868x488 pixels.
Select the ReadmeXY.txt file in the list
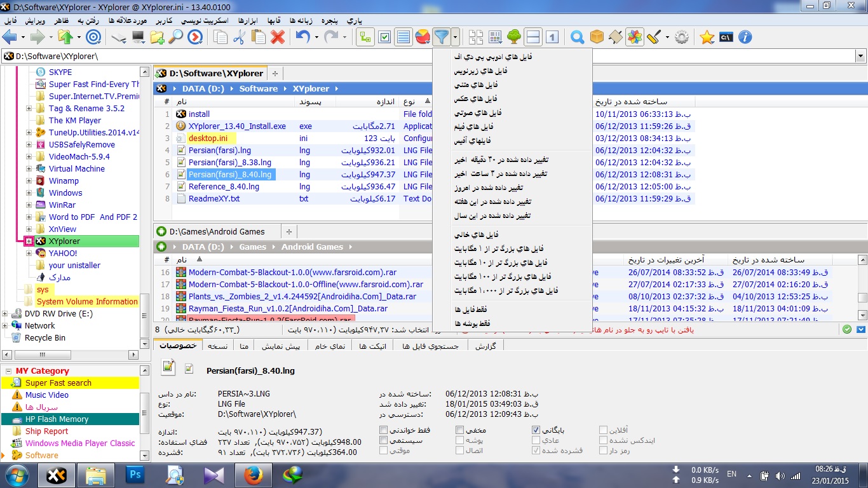click(x=214, y=199)
